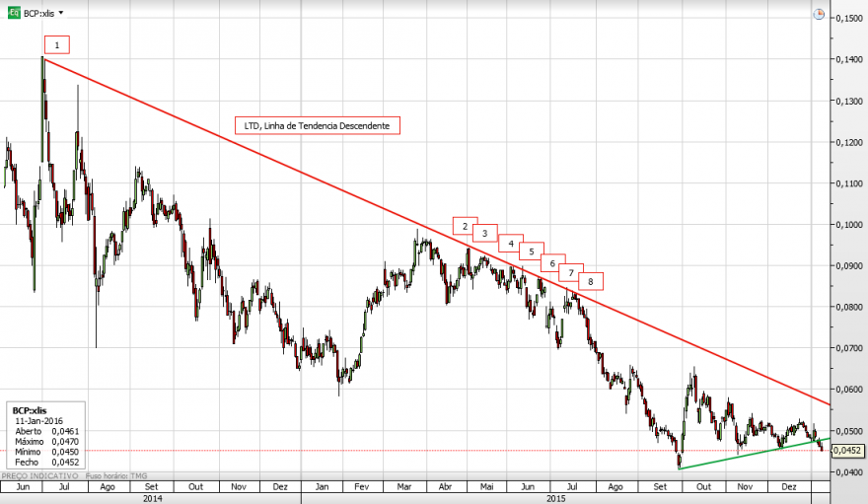
Task: Click the Mai month label on the time axis
Action: (486, 487)
